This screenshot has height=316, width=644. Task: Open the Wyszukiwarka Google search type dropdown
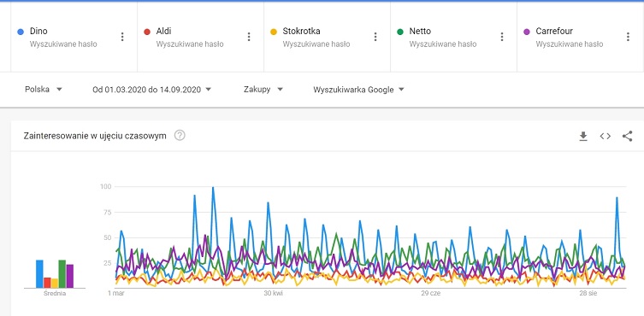pyautogui.click(x=358, y=90)
